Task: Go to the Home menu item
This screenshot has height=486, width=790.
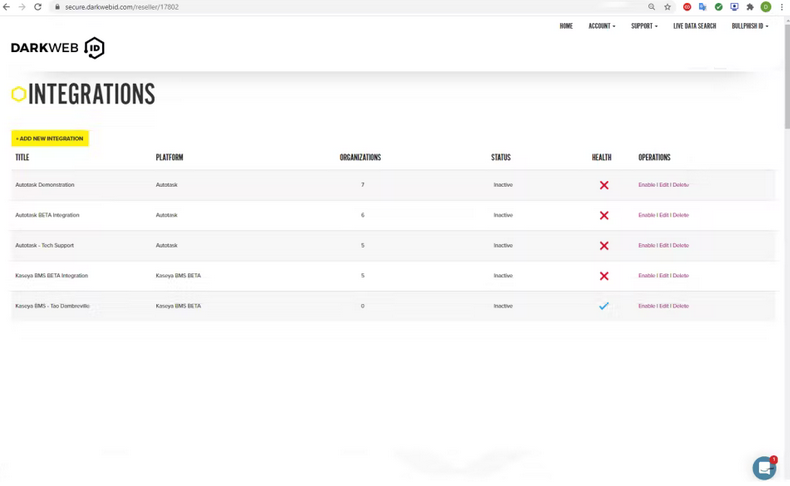Action: (x=566, y=26)
